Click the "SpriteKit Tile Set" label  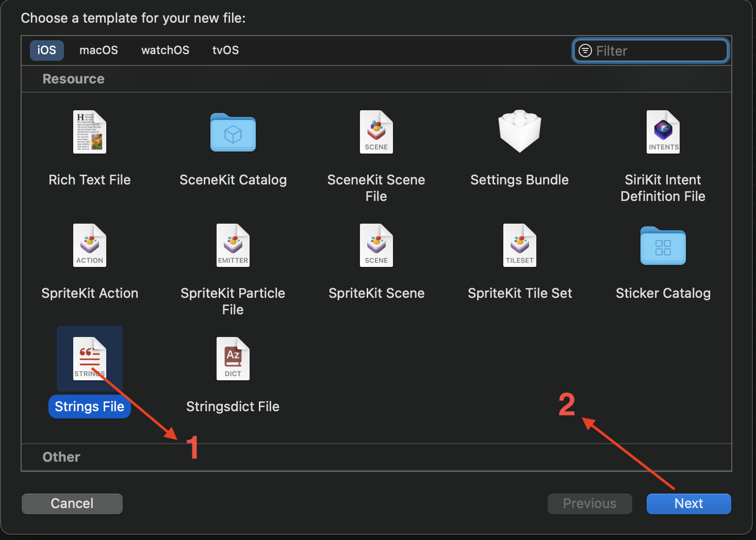click(x=520, y=293)
